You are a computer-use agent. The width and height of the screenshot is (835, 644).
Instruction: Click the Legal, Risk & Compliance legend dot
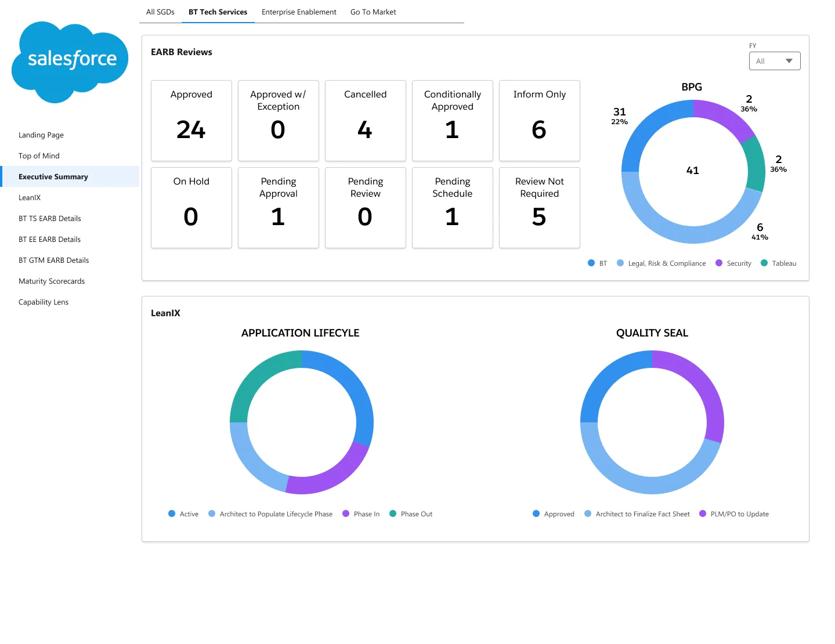[x=620, y=263]
